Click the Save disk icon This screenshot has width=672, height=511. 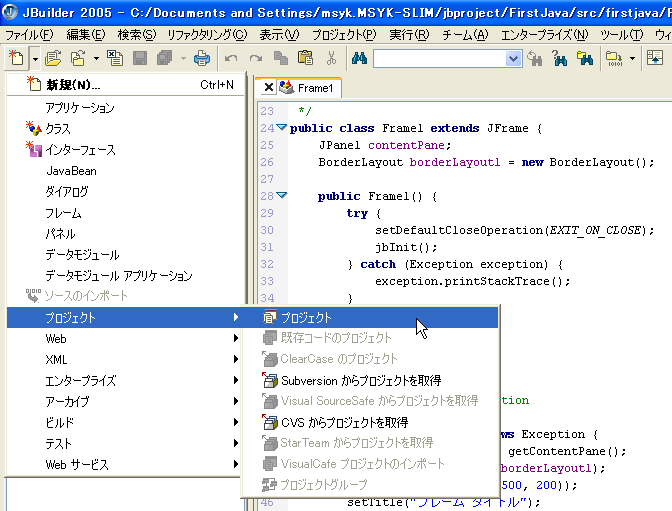pyautogui.click(x=140, y=58)
